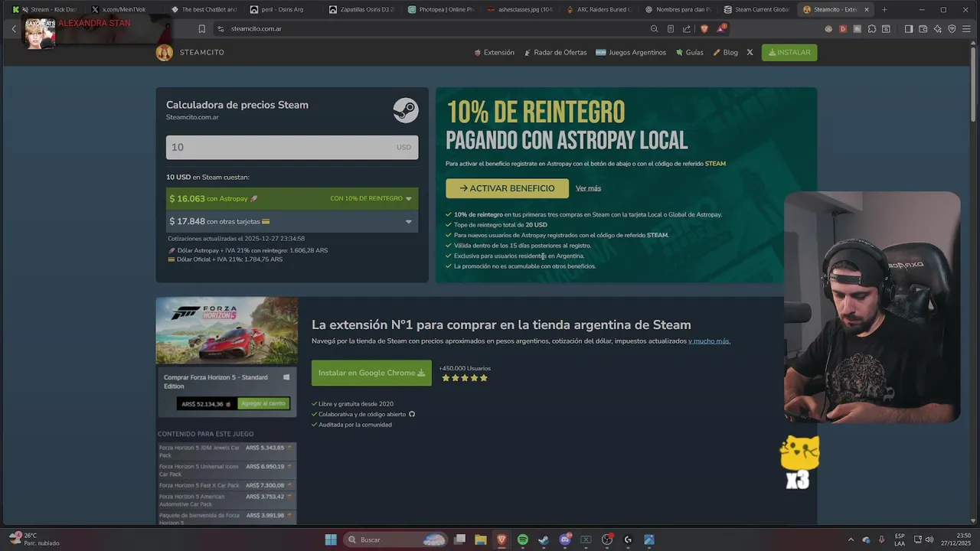Viewport: 980px width, 551px height.
Task: Click the bookmark icon beside the URL
Action: coord(201,29)
